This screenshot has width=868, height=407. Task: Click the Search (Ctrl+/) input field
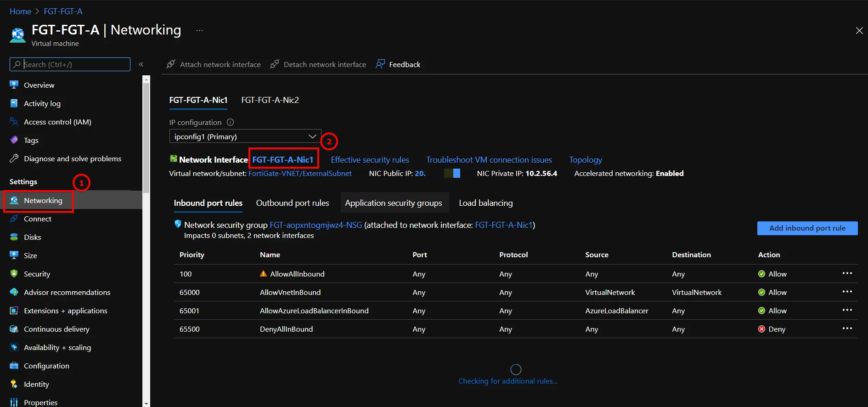[x=70, y=64]
